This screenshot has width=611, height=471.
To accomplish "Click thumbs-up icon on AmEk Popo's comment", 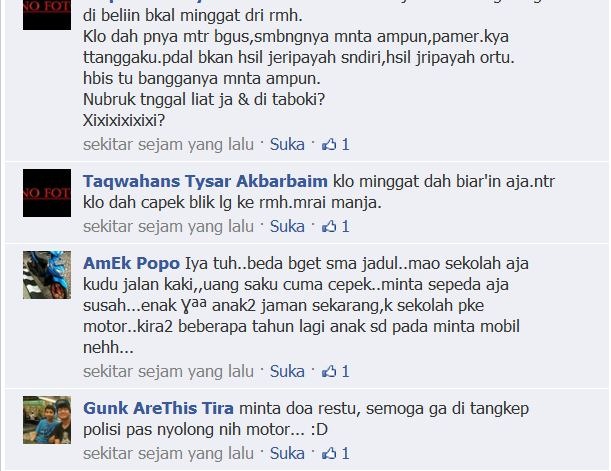I will click(x=329, y=371).
